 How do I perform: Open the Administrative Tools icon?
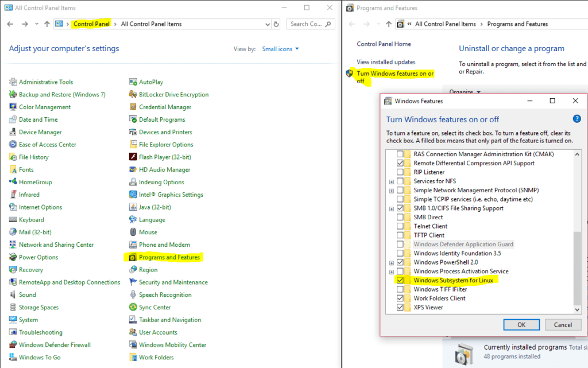point(13,82)
